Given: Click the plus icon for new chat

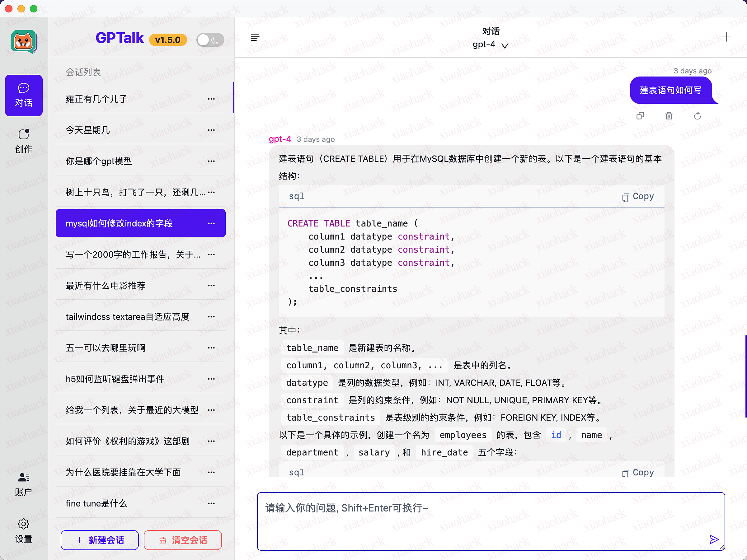Looking at the screenshot, I should pos(726,37).
